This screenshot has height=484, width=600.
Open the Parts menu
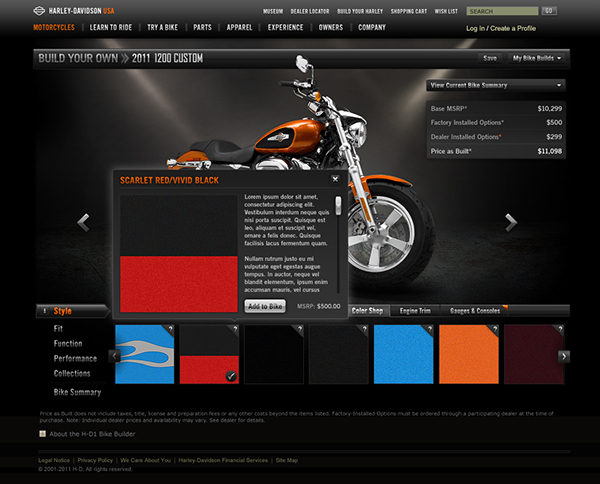pos(202,27)
